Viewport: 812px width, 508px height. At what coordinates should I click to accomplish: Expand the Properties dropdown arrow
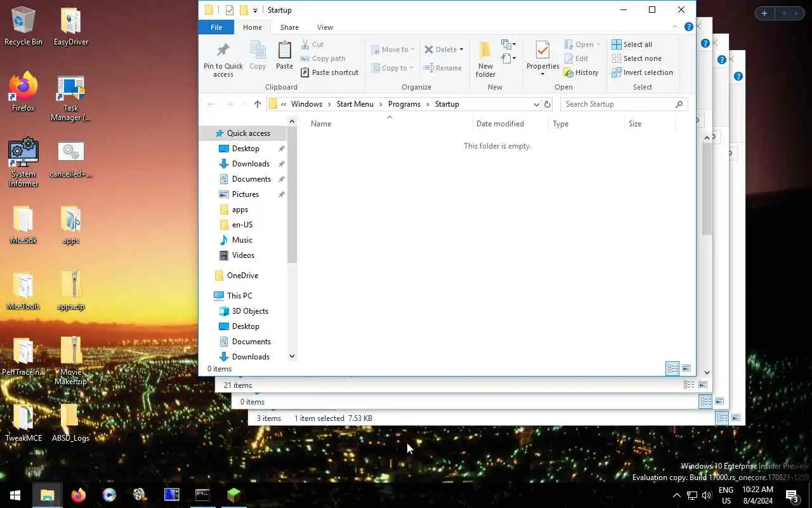pos(542,74)
